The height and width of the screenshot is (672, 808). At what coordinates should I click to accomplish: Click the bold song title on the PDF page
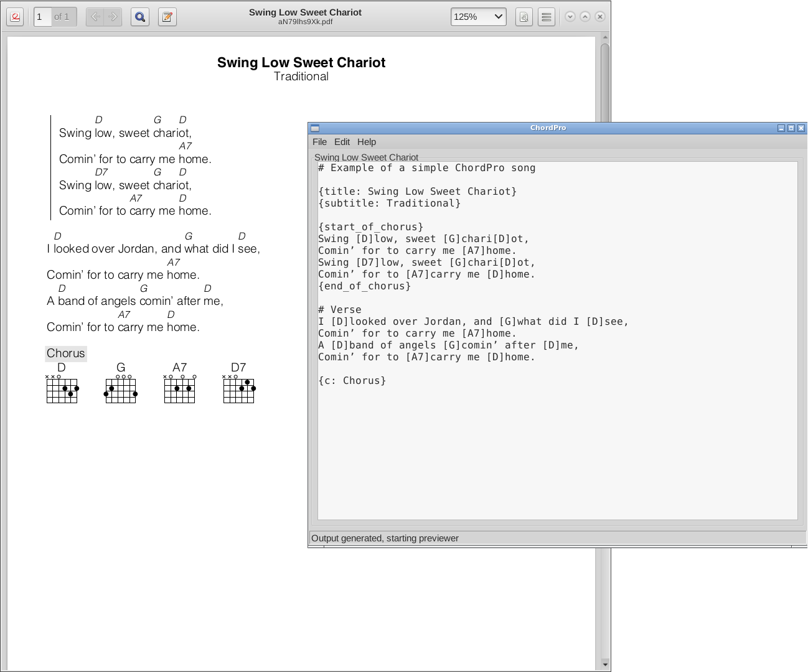pyautogui.click(x=301, y=62)
